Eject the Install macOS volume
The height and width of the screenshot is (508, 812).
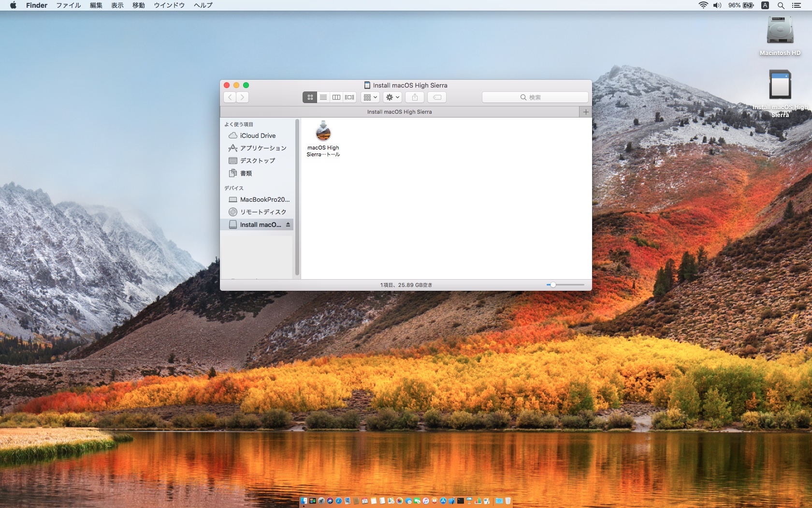click(x=288, y=224)
